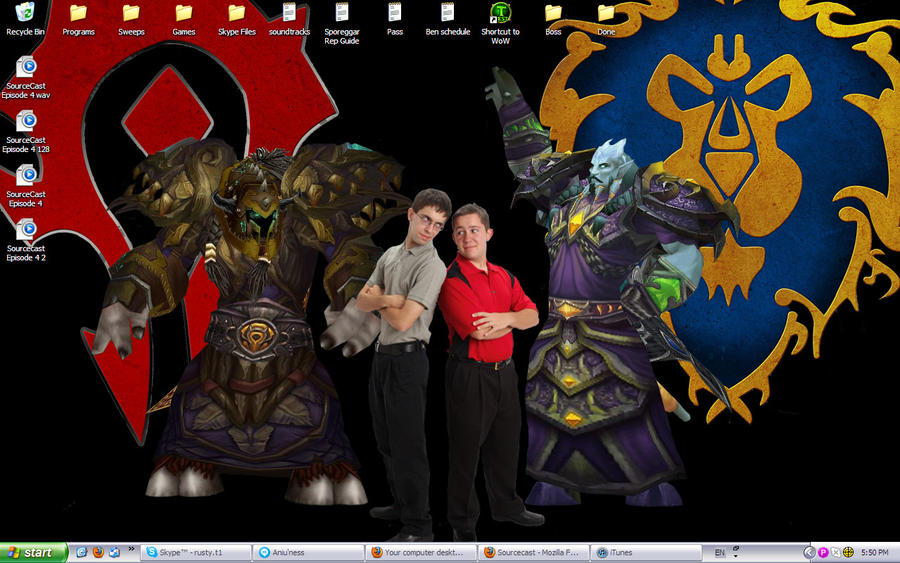Open the language bar options arrow

[735, 556]
